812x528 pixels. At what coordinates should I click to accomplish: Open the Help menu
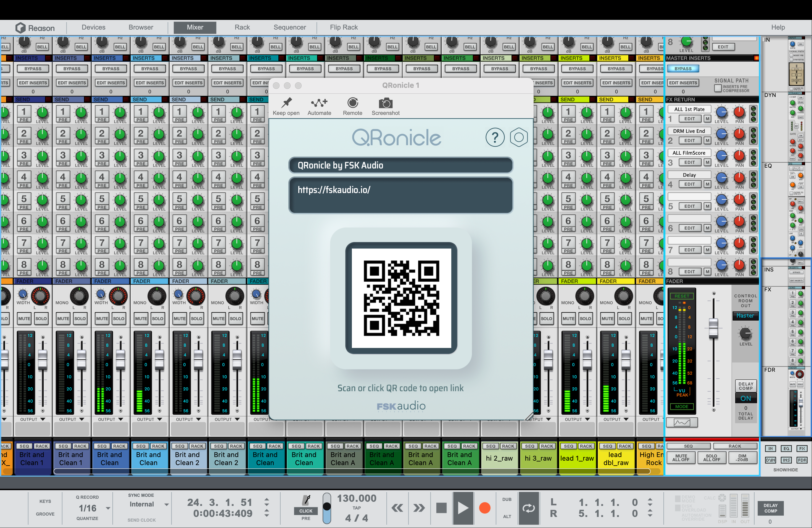[778, 27]
